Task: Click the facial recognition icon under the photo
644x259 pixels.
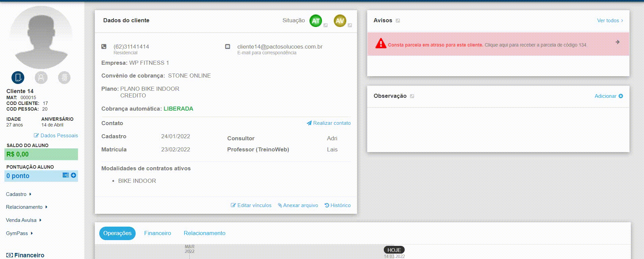Action: [x=41, y=78]
